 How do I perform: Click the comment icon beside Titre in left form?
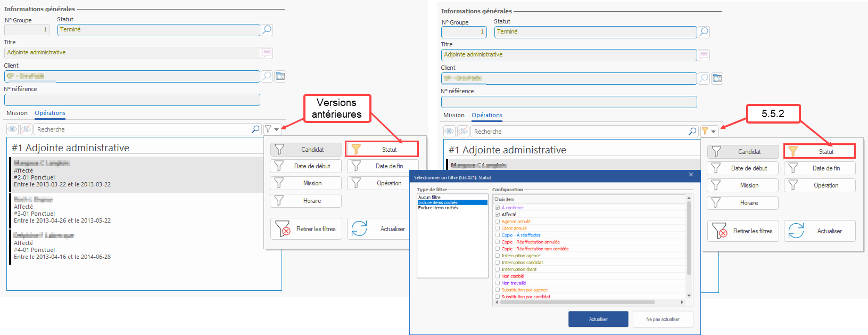(267, 53)
